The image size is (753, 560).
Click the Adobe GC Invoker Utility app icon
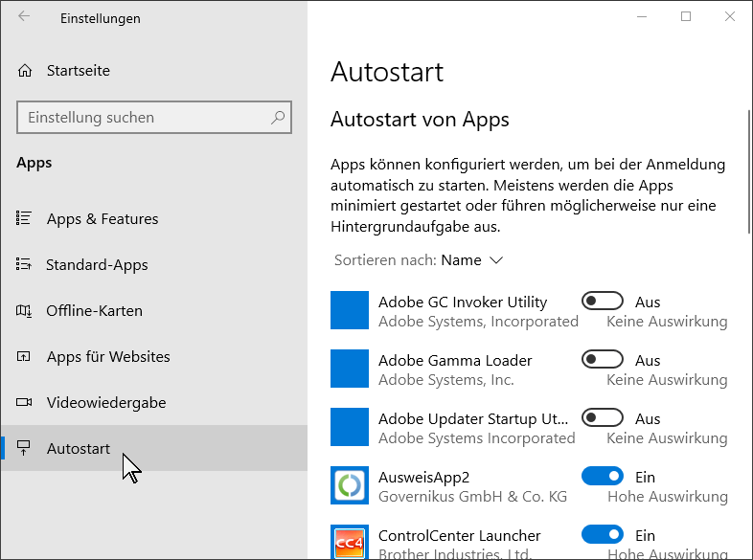350,310
